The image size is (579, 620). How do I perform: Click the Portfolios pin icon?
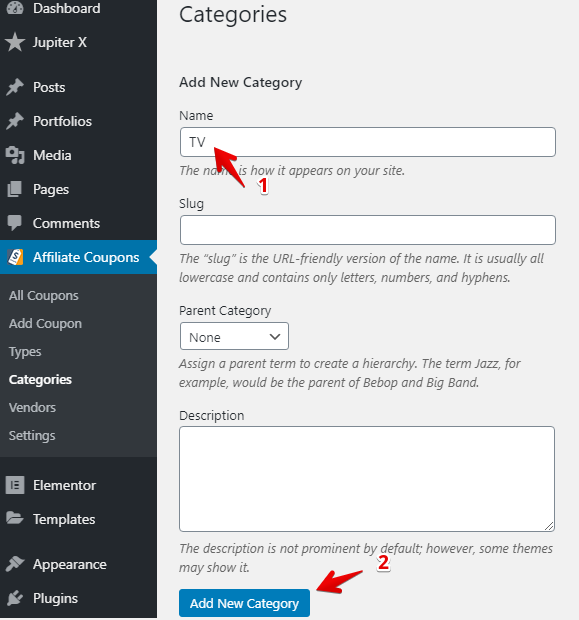pyautogui.click(x=15, y=121)
